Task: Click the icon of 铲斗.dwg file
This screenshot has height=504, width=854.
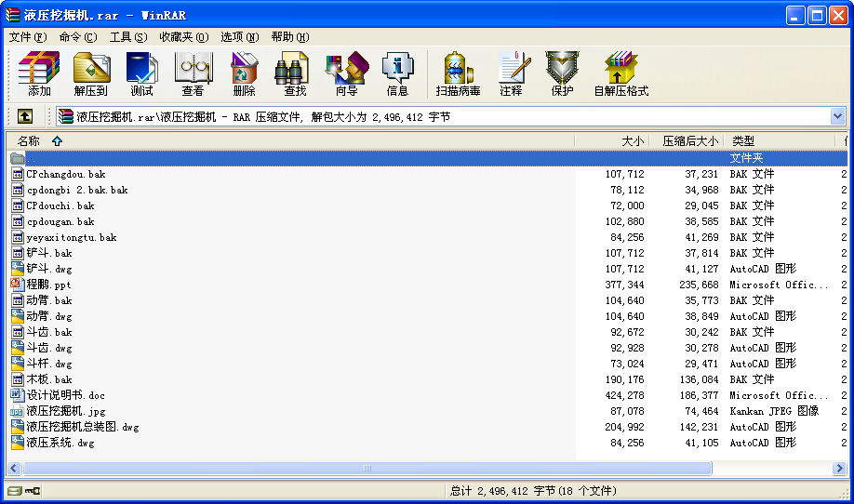Action: [18, 269]
